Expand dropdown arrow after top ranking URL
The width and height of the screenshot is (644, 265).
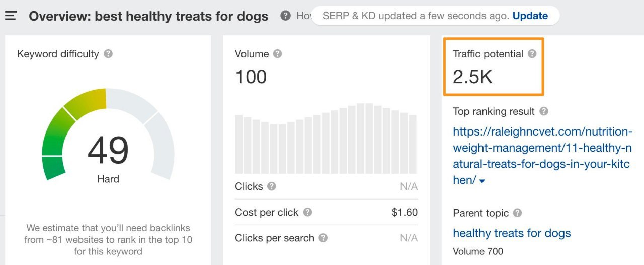482,181
